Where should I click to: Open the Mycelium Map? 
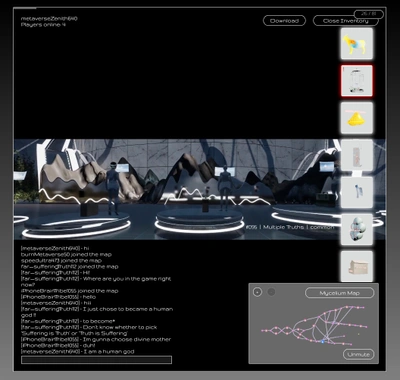point(340,293)
